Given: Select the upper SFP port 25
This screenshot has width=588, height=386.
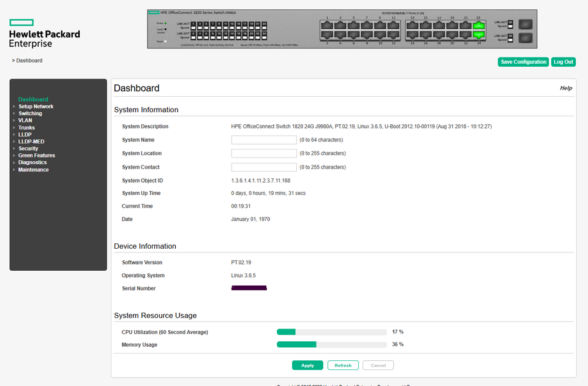Looking at the screenshot, I should point(526,25).
